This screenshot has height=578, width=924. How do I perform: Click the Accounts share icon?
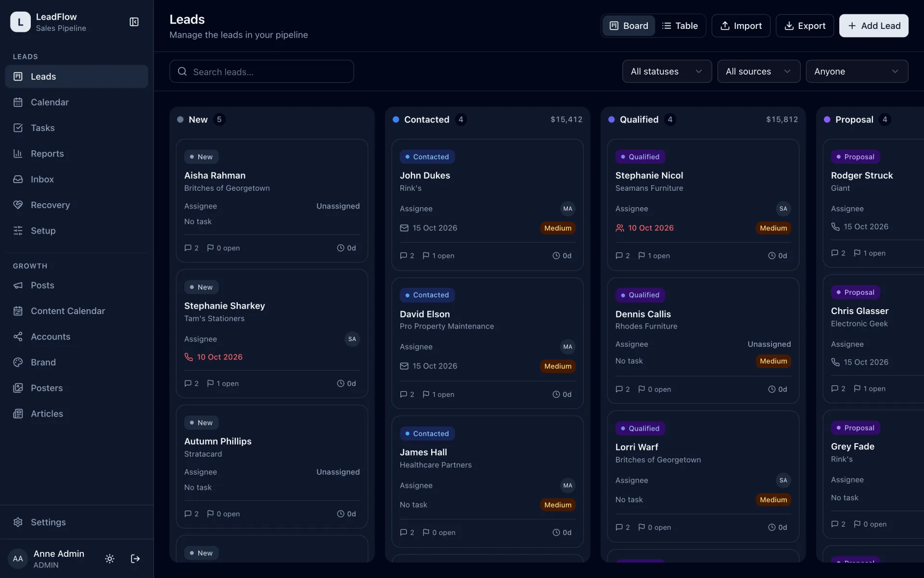point(18,337)
